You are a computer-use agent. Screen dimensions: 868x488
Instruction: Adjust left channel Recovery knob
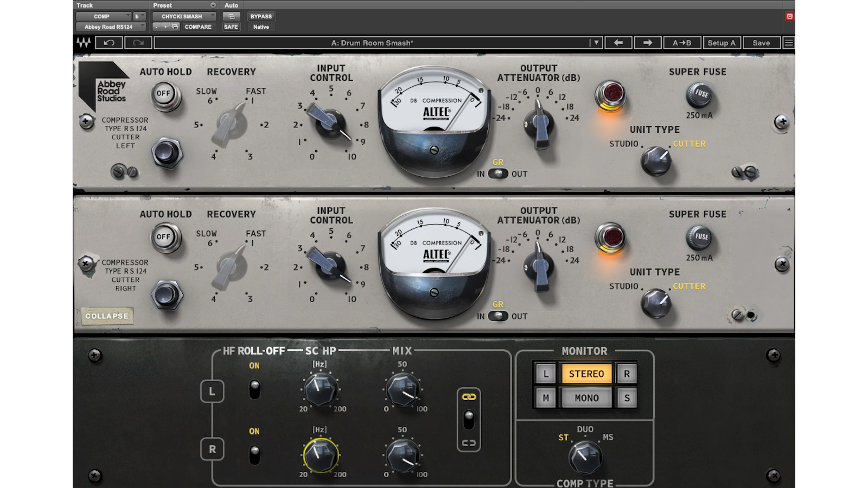(230, 123)
